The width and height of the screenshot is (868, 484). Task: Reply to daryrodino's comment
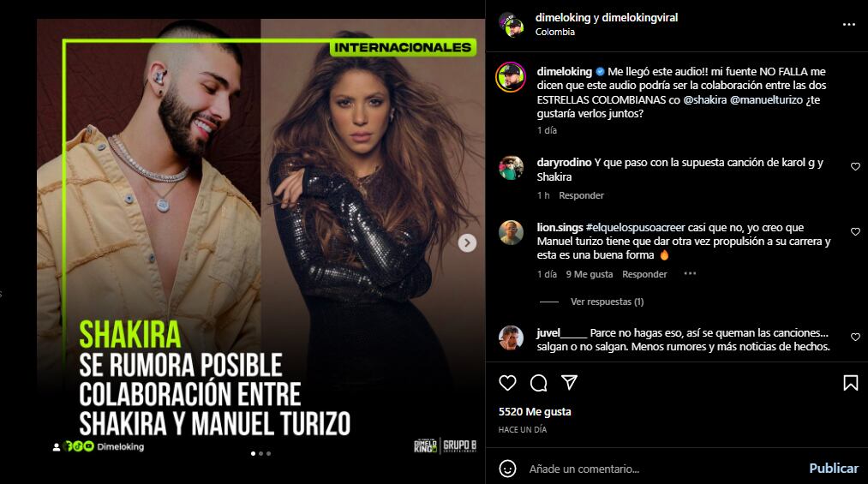581,195
